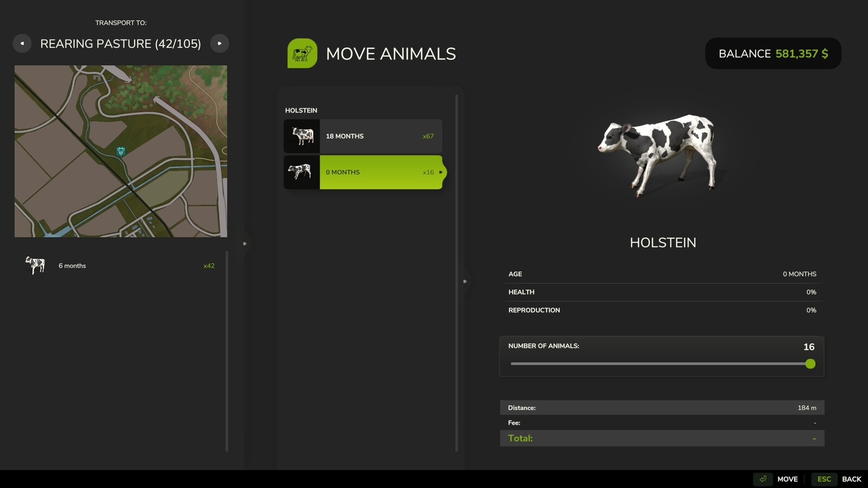Click the green Move Animals cow icon
The image size is (868, 488).
click(x=303, y=53)
